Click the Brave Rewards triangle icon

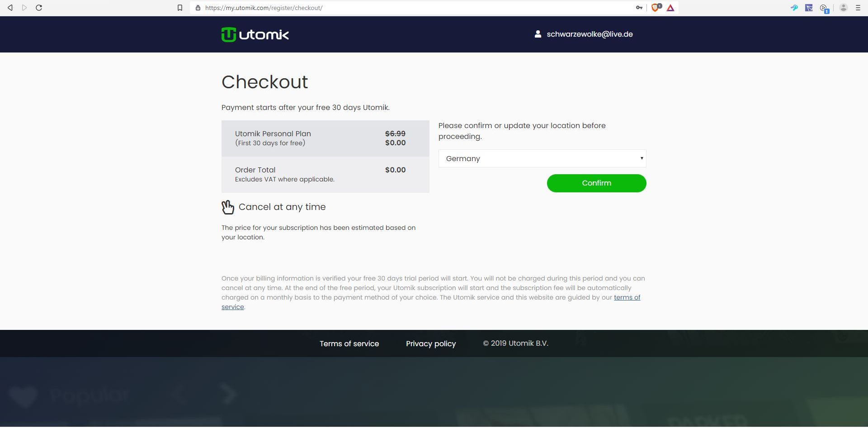click(670, 8)
